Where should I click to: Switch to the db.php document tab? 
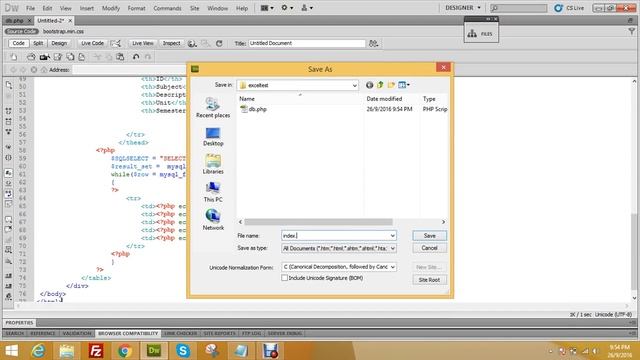[x=15, y=20]
